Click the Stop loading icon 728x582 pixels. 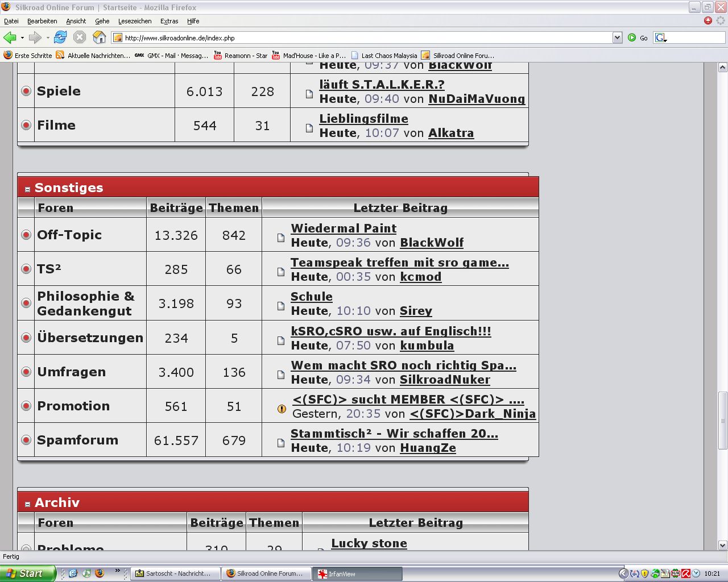pyautogui.click(x=80, y=38)
